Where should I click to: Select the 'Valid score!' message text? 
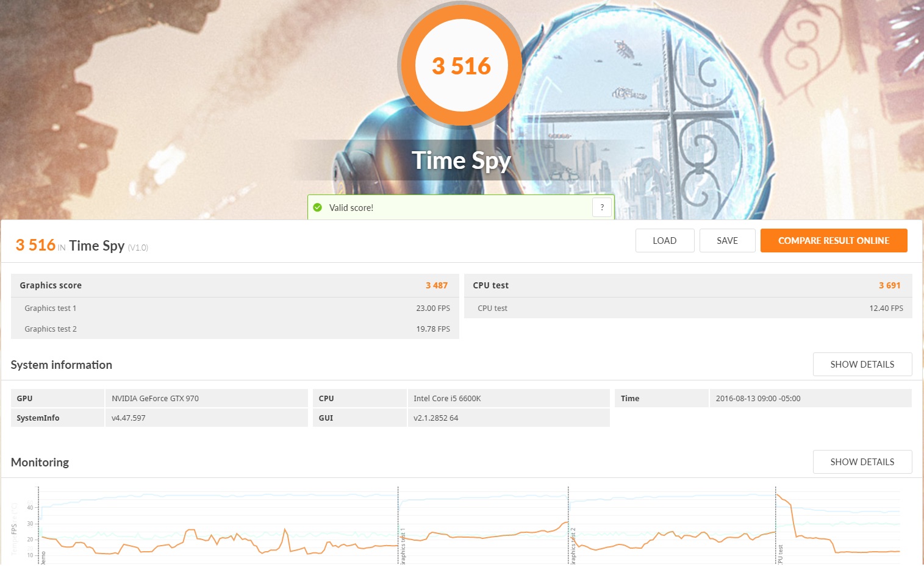351,208
